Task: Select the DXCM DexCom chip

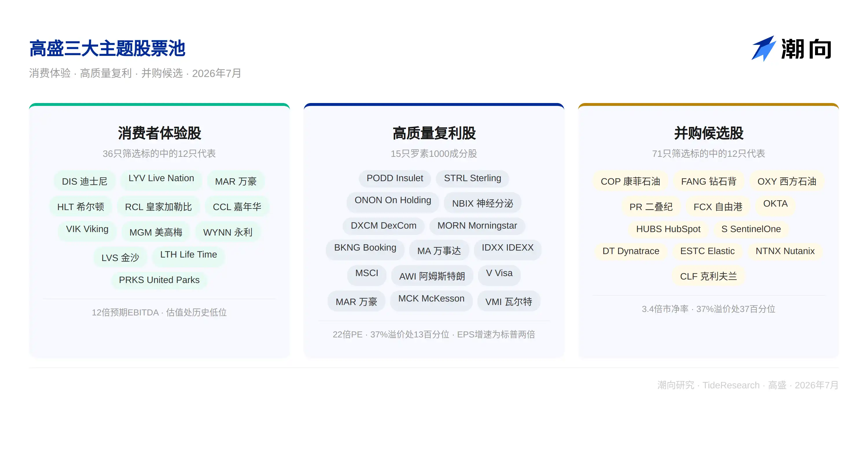Action: 383,225
